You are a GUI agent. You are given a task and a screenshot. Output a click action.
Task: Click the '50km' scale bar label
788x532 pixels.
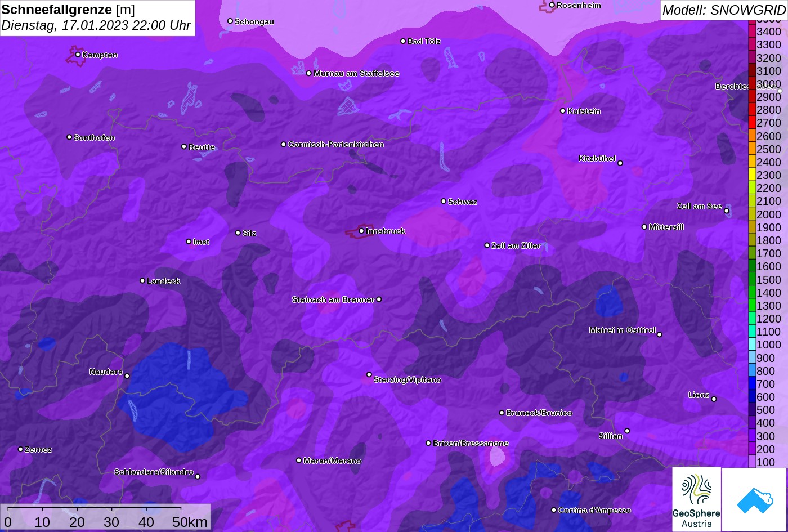[x=190, y=522]
